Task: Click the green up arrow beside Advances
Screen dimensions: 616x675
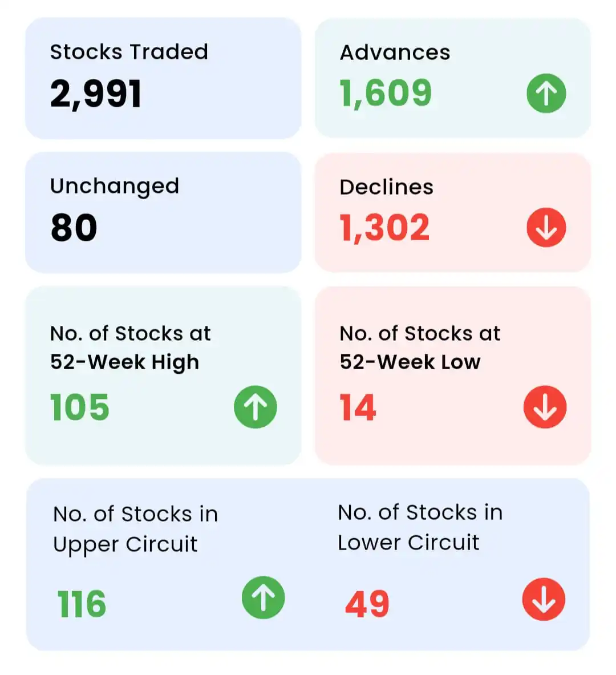Action: pos(546,94)
